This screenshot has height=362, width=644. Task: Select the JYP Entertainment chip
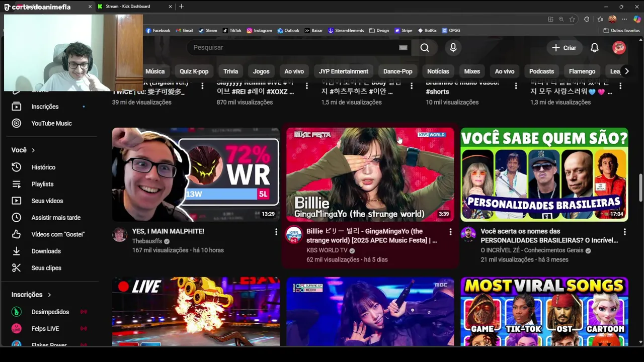344,71
